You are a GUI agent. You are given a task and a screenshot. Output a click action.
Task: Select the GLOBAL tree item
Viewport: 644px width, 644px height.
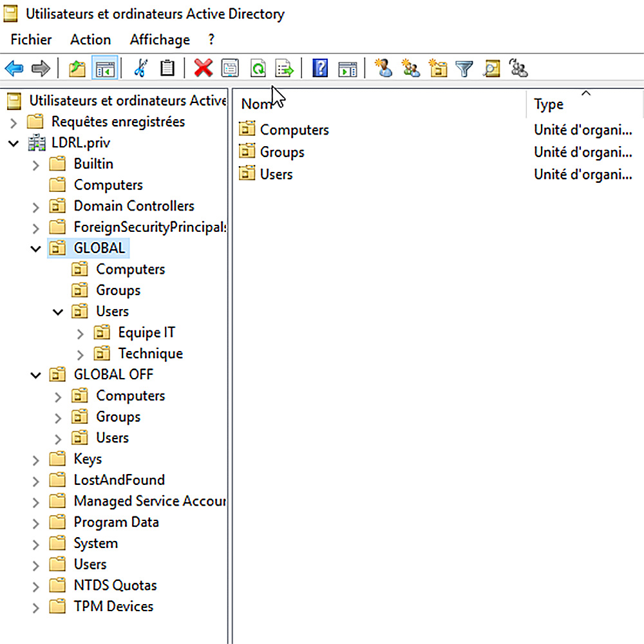click(99, 248)
